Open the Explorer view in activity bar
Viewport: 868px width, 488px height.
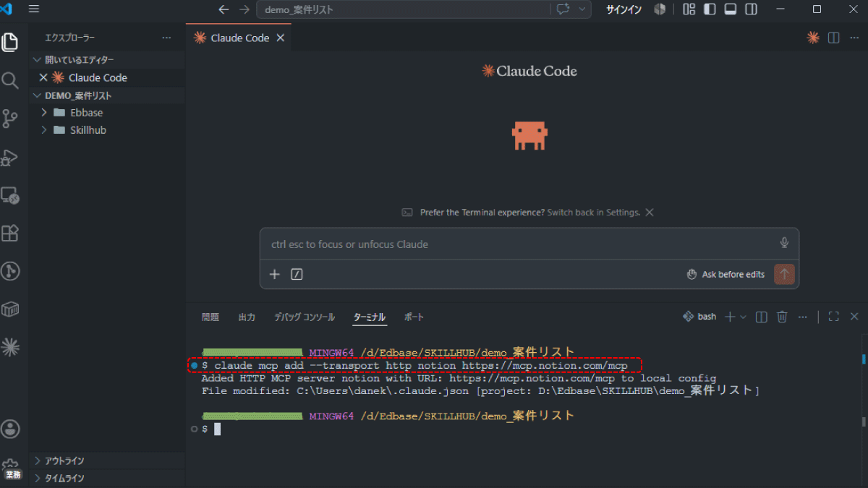pyautogui.click(x=10, y=43)
